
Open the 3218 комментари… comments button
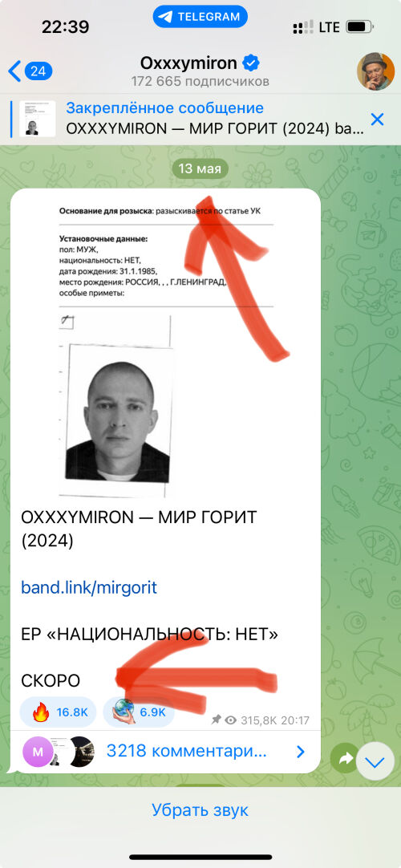[x=165, y=752]
